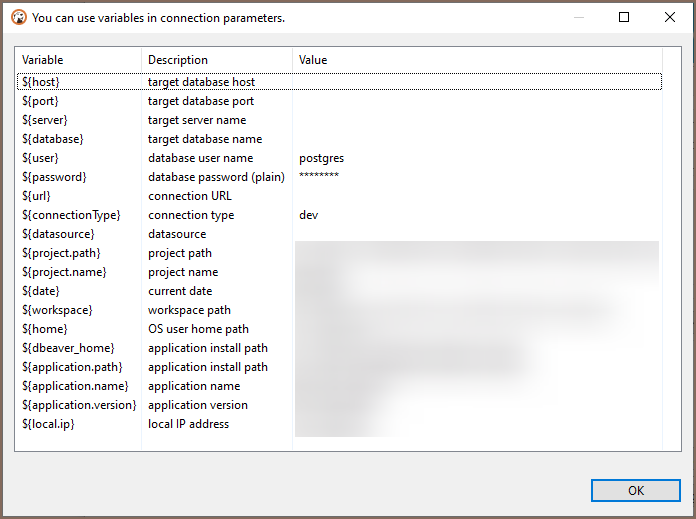Click the Value column header
Screen dimensions: 696x519
point(313,60)
